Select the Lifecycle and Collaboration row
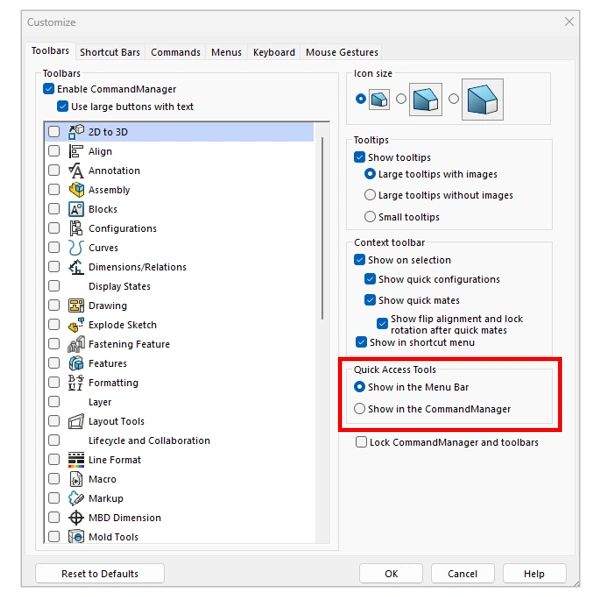 point(180,440)
